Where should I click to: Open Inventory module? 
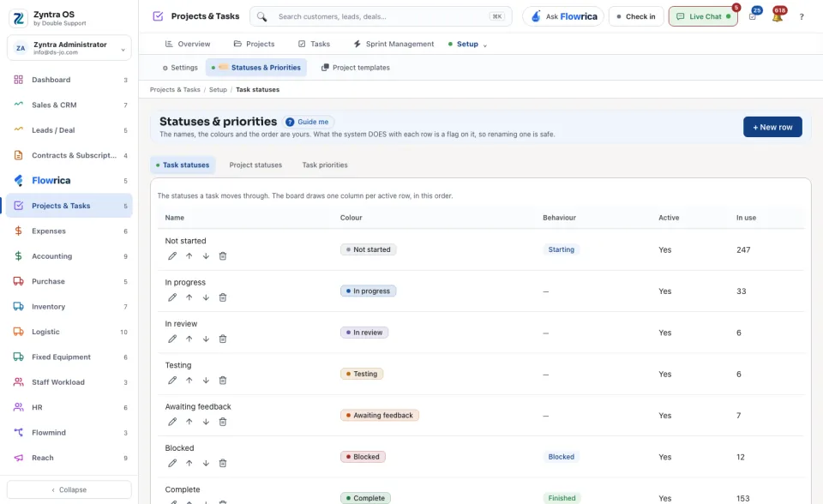pyautogui.click(x=69, y=307)
